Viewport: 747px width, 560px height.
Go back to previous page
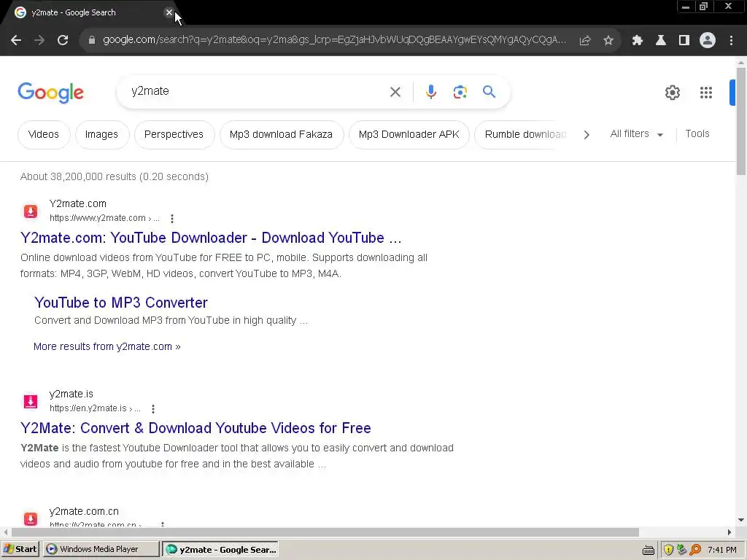16,41
